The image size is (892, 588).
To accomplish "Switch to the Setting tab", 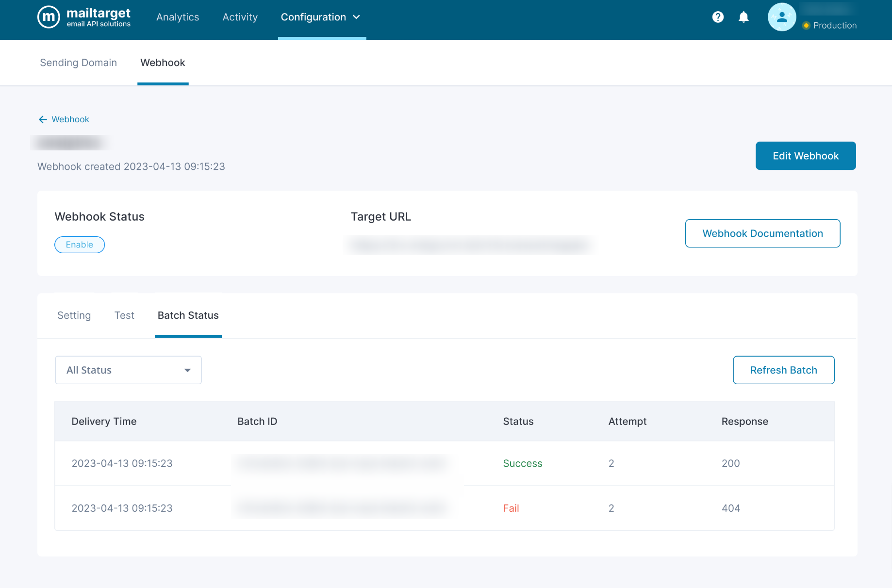I will click(x=74, y=315).
